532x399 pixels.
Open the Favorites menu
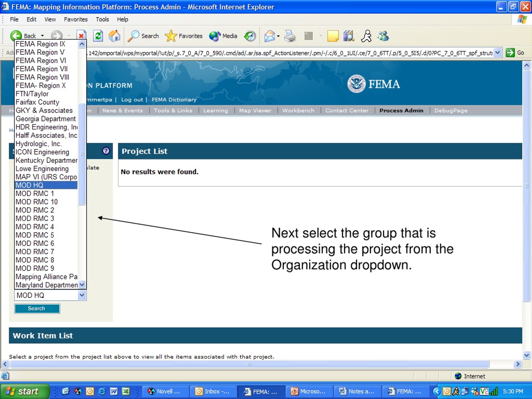pos(76,19)
